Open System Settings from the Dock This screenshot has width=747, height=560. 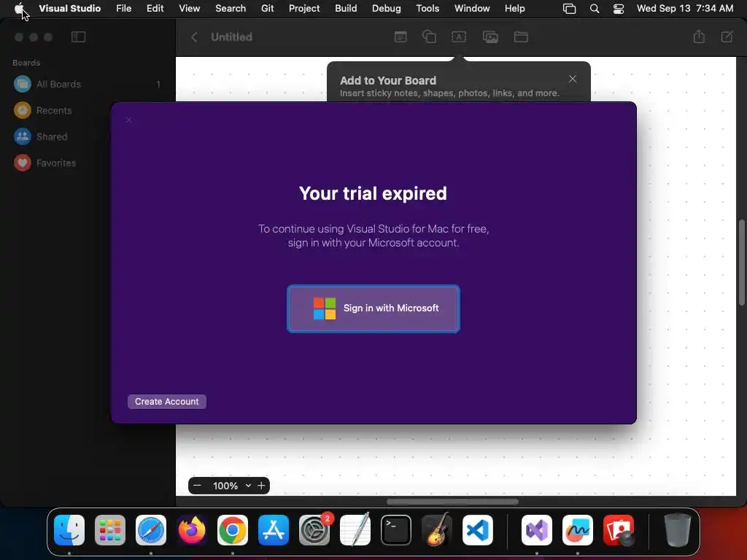point(314,530)
